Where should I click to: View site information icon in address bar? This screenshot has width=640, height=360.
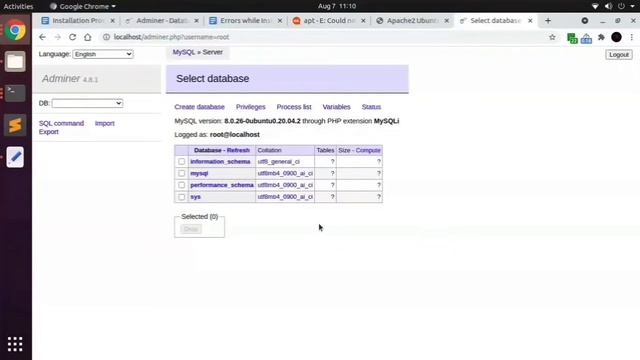tap(106, 37)
